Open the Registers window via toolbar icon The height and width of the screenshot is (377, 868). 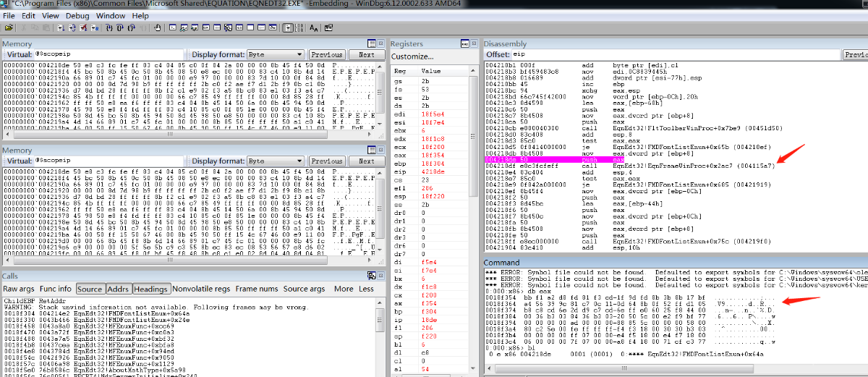point(206,27)
